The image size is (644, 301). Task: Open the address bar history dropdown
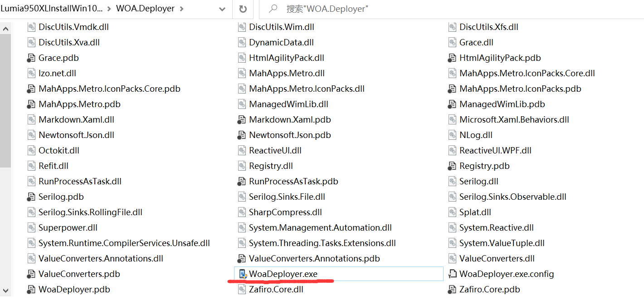point(222,9)
